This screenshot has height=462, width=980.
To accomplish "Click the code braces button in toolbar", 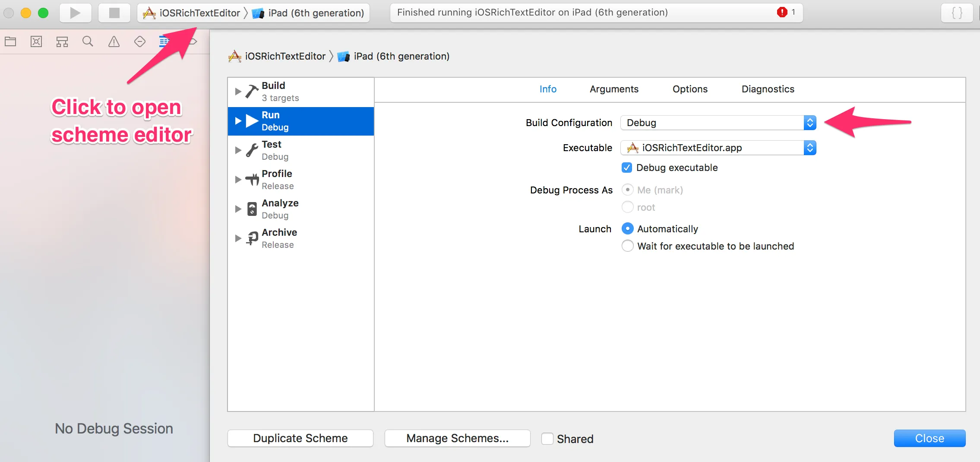I will point(957,13).
